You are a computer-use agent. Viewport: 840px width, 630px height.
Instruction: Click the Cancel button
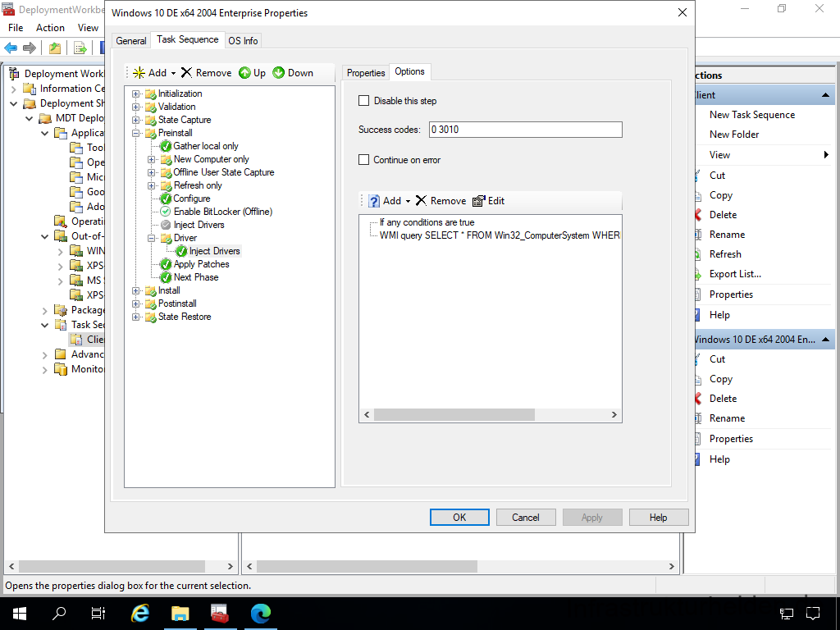[526, 518]
